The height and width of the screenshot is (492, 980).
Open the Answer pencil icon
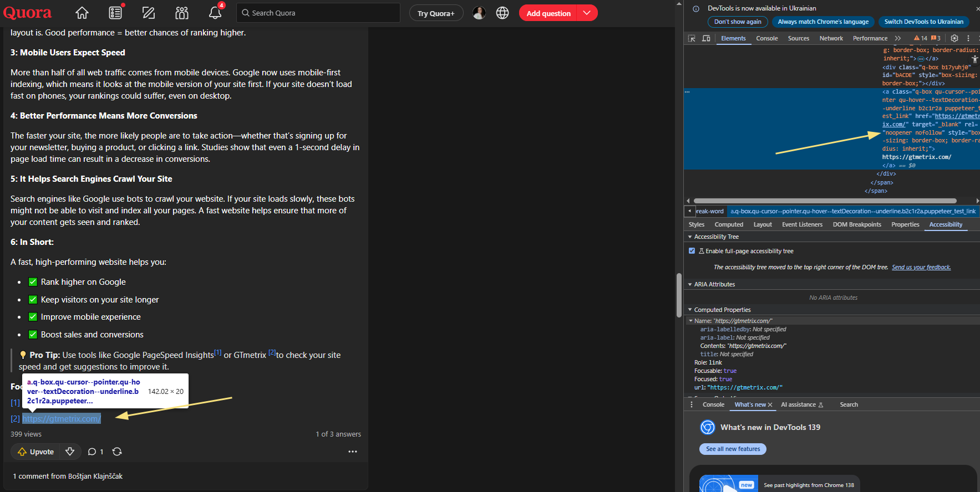(x=149, y=13)
